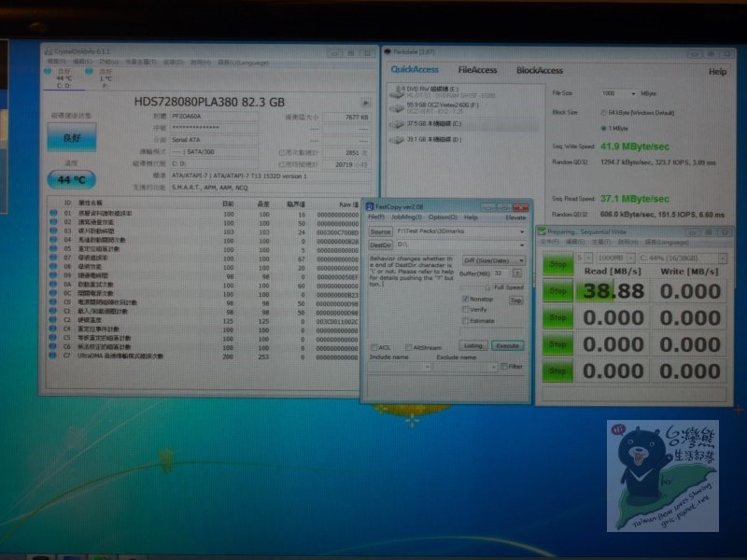747x560 pixels.
Task: Select the 1 MByte block size radio
Action: click(x=604, y=128)
